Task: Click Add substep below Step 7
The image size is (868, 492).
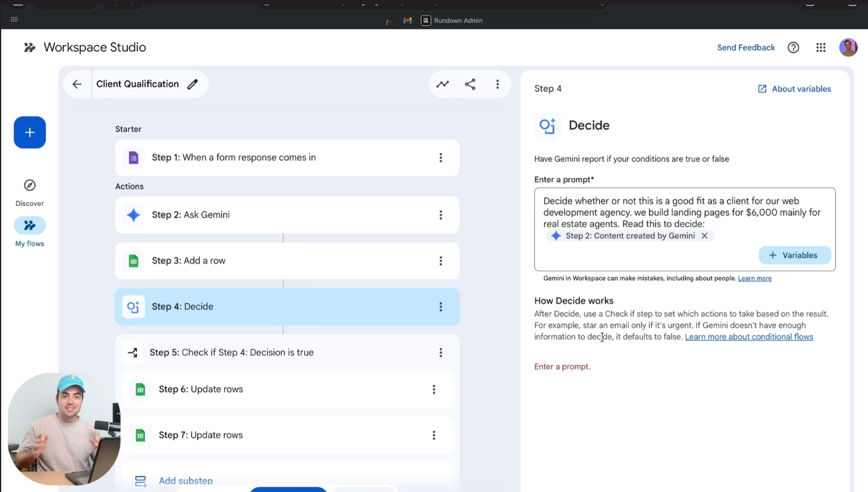Action: pyautogui.click(x=185, y=480)
